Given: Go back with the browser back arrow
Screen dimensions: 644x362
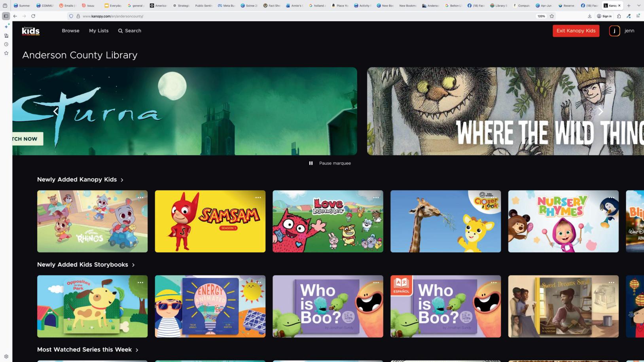Looking at the screenshot, I should (x=15, y=16).
